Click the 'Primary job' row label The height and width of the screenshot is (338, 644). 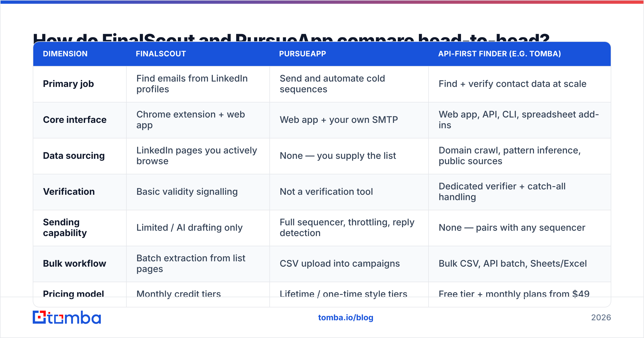coord(68,84)
